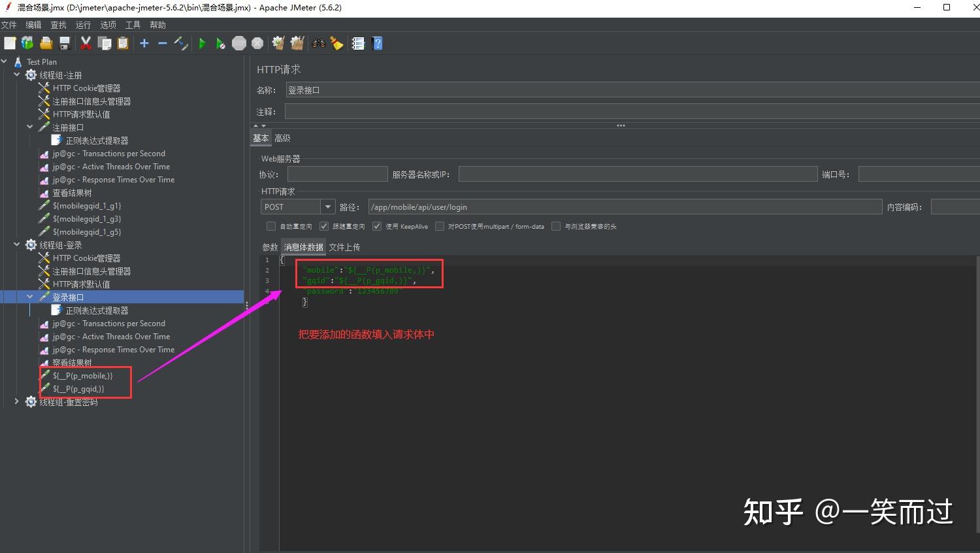Switch to the 高级 tab
The image size is (980, 553).
[282, 138]
